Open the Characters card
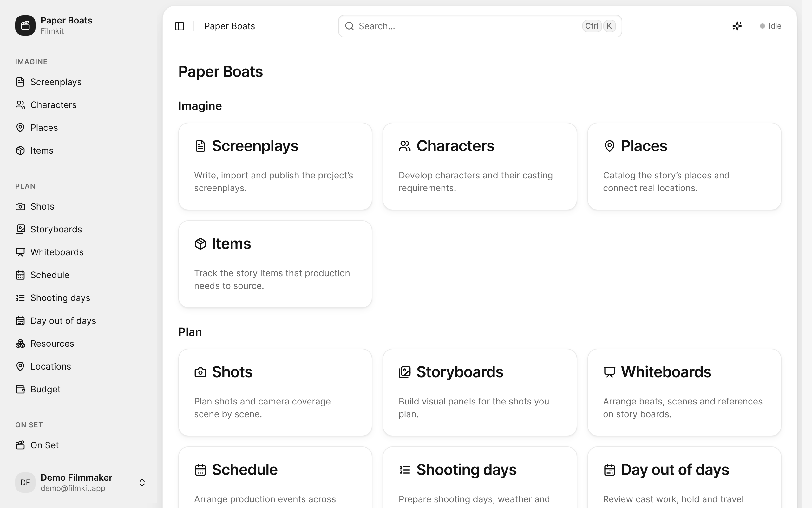The height and width of the screenshot is (508, 812). pyautogui.click(x=480, y=166)
